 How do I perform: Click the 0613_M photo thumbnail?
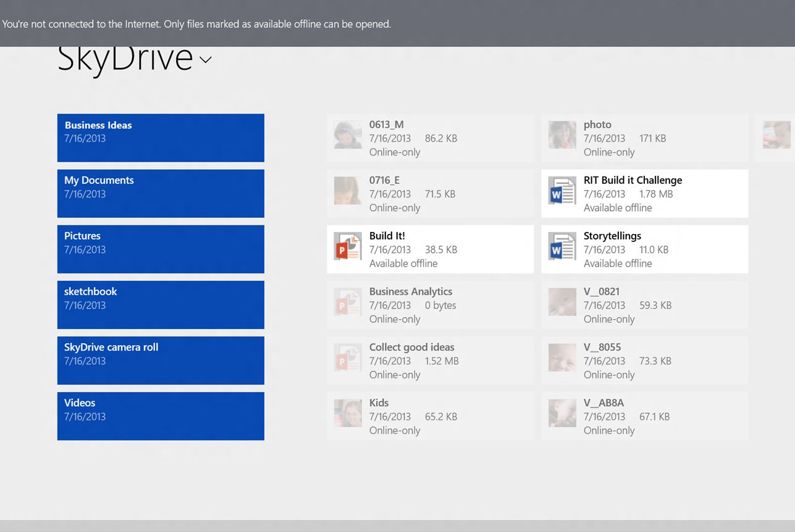click(x=348, y=135)
